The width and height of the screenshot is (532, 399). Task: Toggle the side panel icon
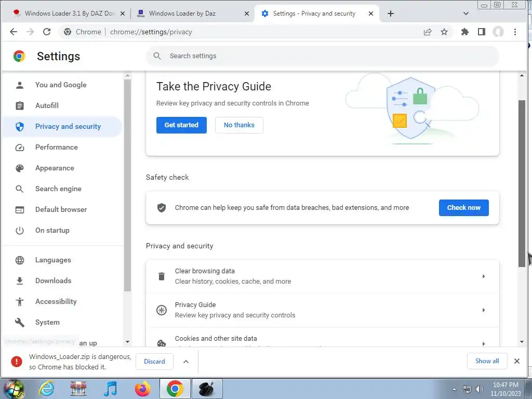point(482,32)
